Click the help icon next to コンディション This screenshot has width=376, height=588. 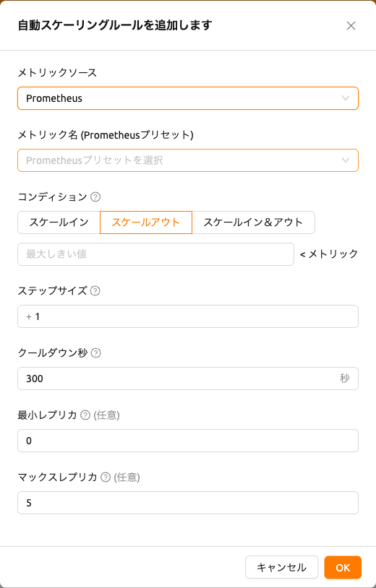click(95, 197)
